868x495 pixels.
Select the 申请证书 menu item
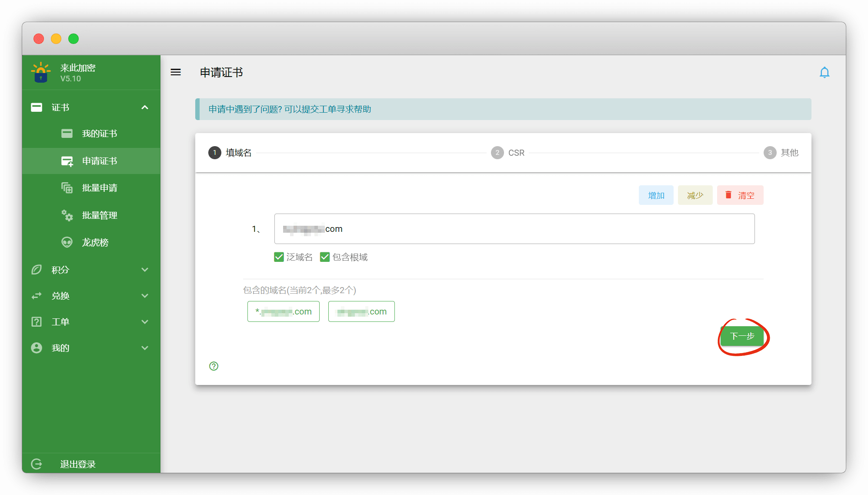pyautogui.click(x=99, y=161)
